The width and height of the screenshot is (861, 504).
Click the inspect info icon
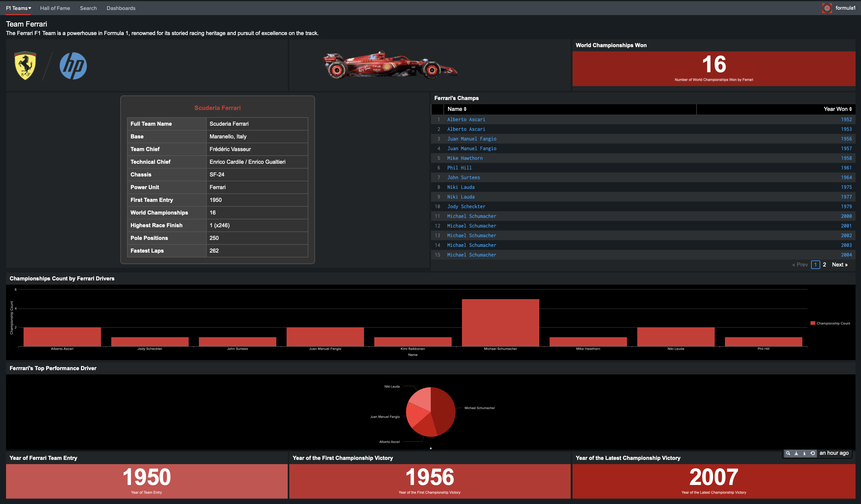tap(804, 453)
